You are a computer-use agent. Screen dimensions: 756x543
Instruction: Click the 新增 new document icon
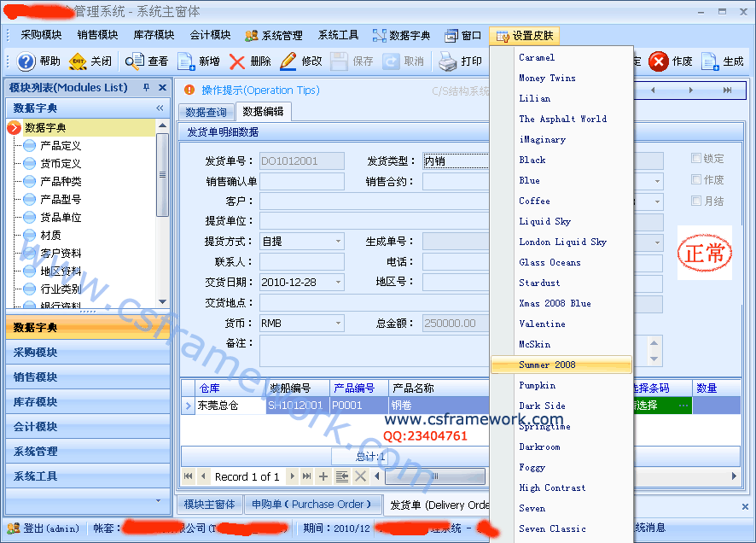click(186, 61)
